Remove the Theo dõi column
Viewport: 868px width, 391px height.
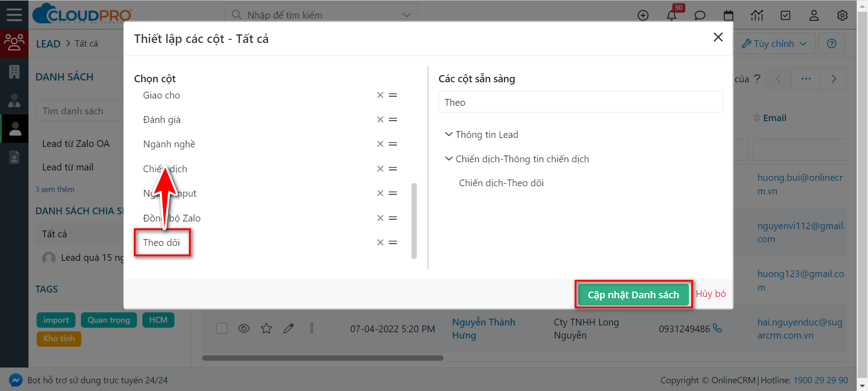(x=380, y=242)
